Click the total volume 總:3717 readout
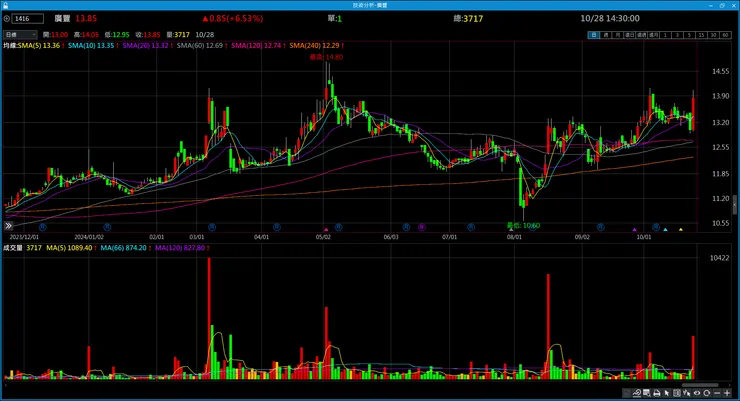Viewport: 740px width, 401px height. click(468, 19)
